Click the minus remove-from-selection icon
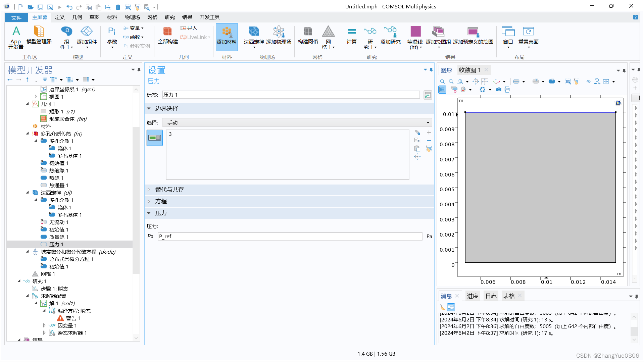644x362 pixels. click(x=429, y=141)
